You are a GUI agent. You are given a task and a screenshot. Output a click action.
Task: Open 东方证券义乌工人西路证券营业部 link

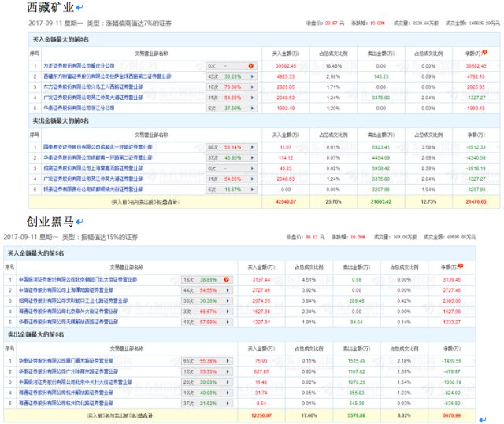(x=93, y=87)
